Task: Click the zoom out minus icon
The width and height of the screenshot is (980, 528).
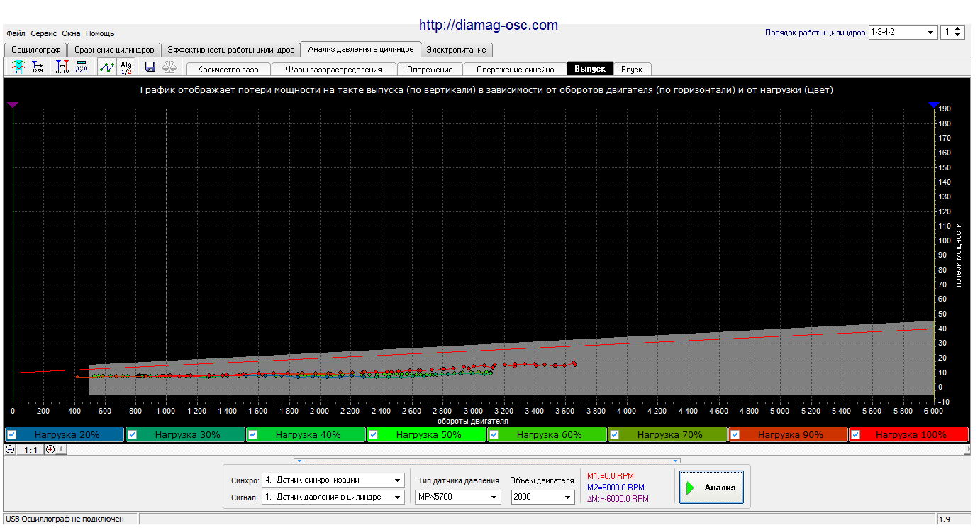Action: click(x=10, y=449)
